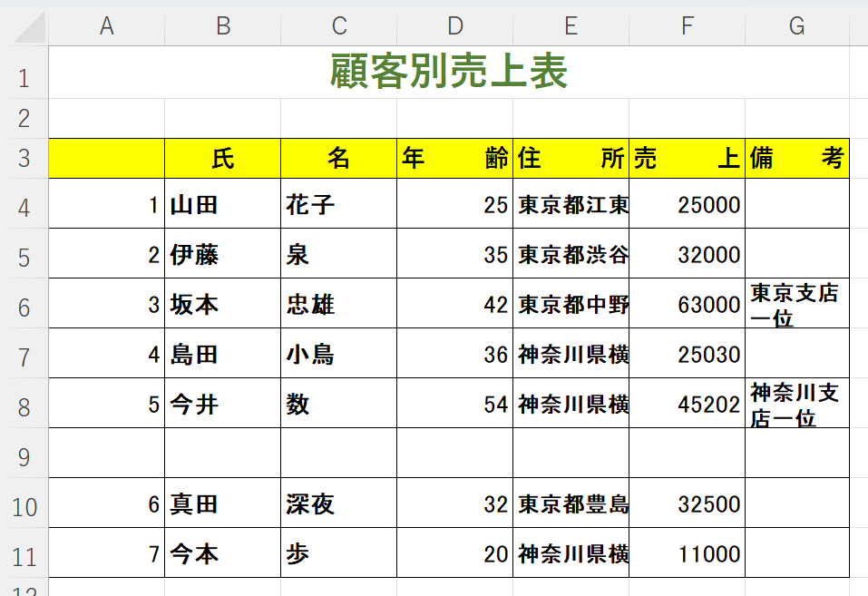868x596 pixels.
Task: Click the cell with name 歩
Action: [338, 553]
